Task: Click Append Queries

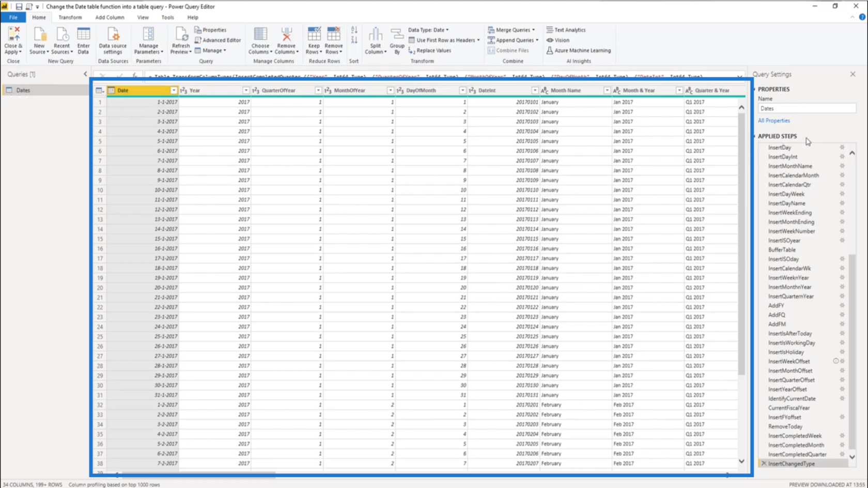Action: coord(513,40)
